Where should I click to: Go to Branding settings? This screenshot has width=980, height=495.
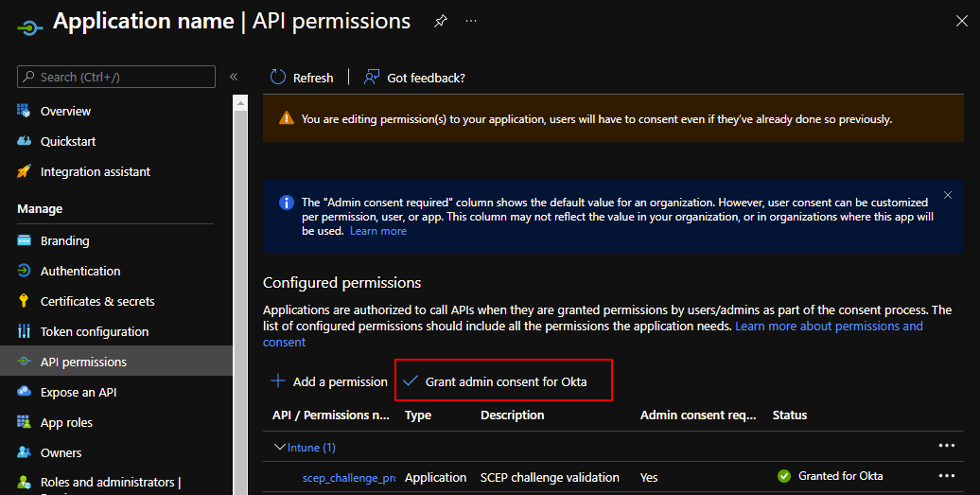[65, 241]
